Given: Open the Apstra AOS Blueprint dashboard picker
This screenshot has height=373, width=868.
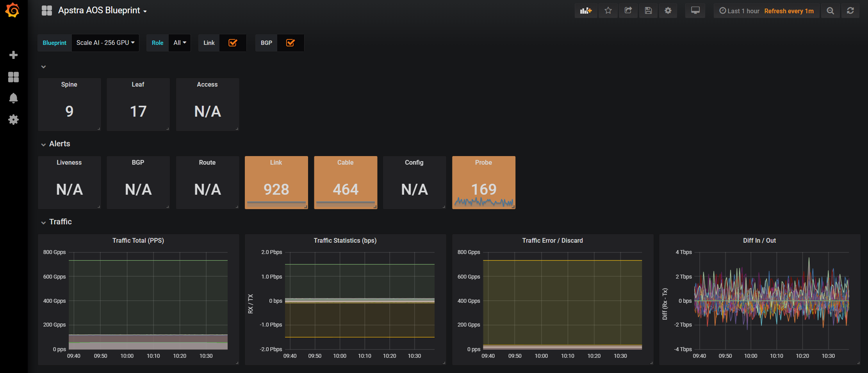Looking at the screenshot, I should [102, 11].
